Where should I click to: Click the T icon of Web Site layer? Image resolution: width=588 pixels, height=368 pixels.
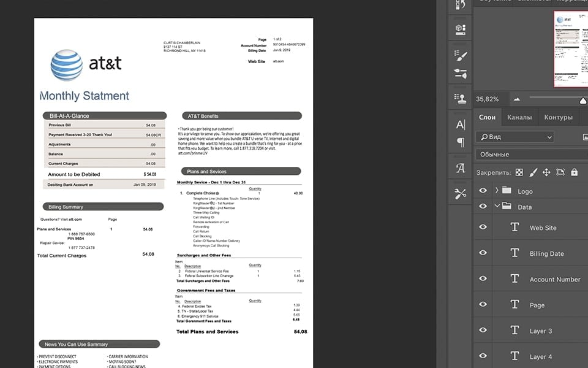coord(515,227)
